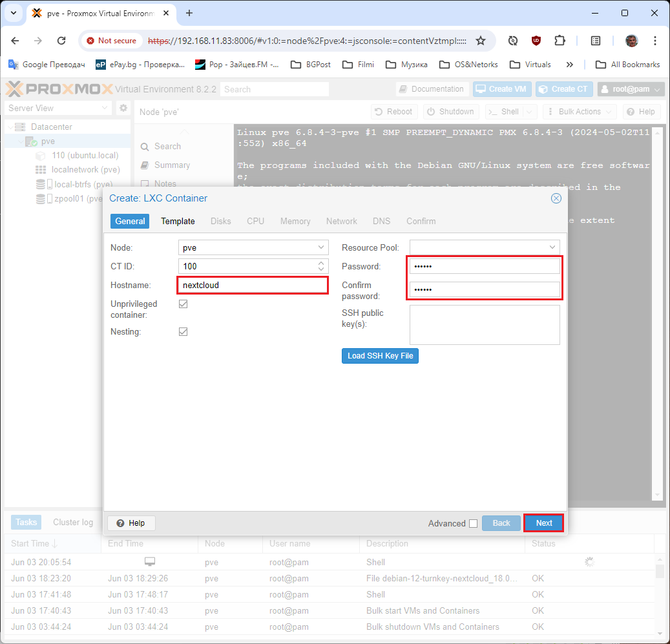Toggle Unprivileged container checkbox
Screen dimensions: 670x644
point(183,304)
